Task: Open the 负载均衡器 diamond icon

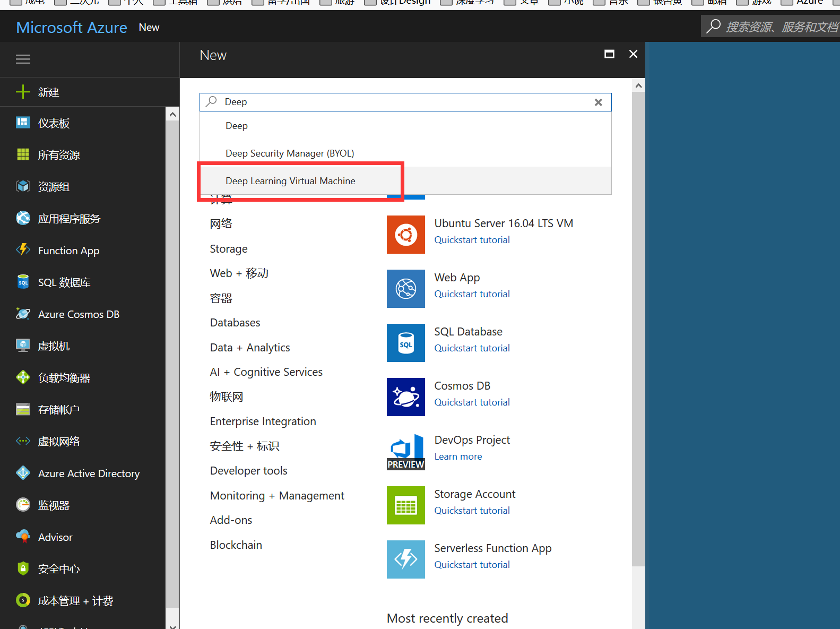Action: [23, 377]
